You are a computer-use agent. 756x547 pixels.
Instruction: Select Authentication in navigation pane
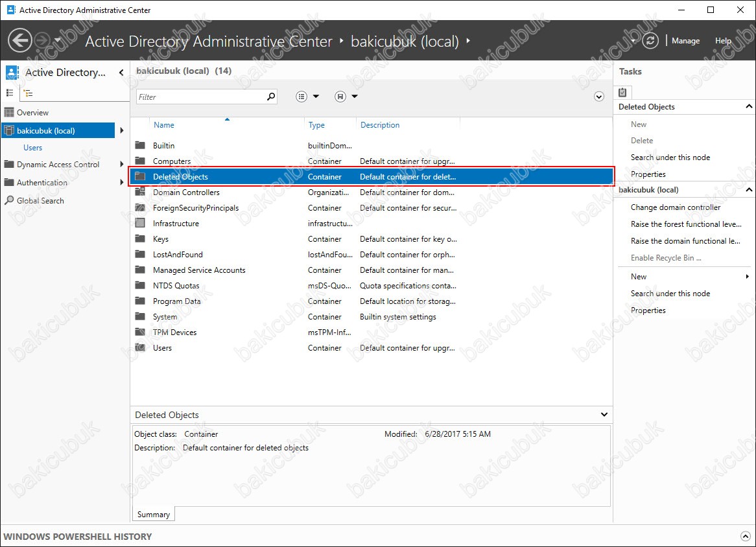pos(42,183)
